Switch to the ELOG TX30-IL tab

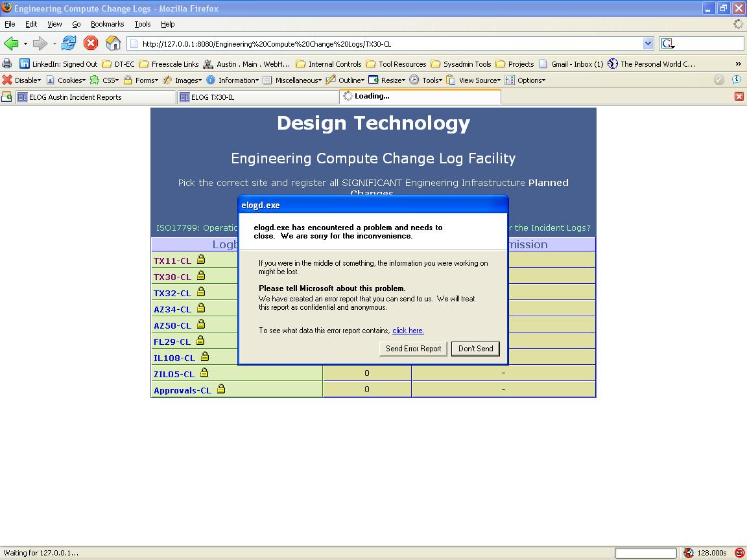(258, 97)
